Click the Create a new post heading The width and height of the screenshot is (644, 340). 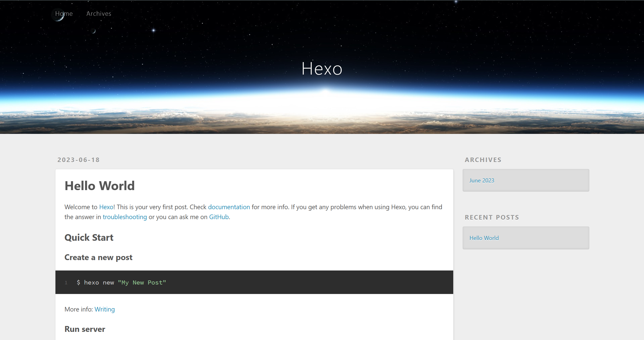(98, 257)
